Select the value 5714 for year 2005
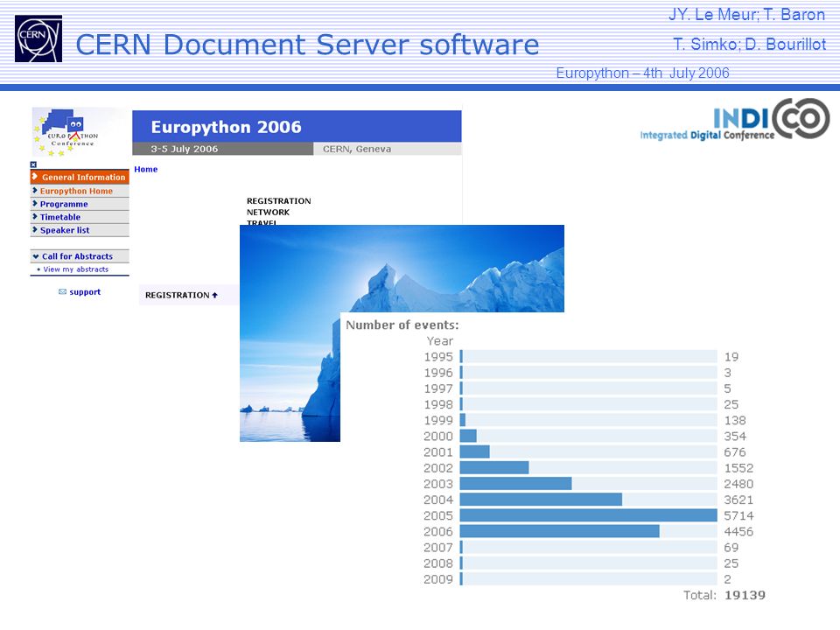 click(738, 515)
